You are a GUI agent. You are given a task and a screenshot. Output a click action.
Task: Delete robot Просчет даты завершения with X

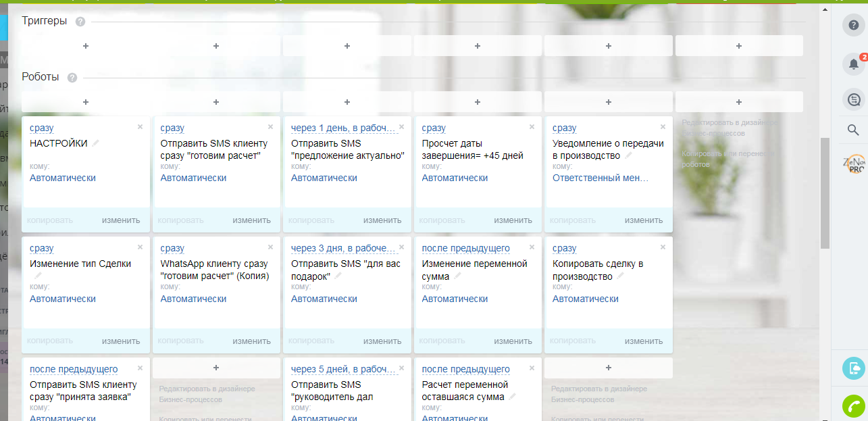click(x=532, y=126)
